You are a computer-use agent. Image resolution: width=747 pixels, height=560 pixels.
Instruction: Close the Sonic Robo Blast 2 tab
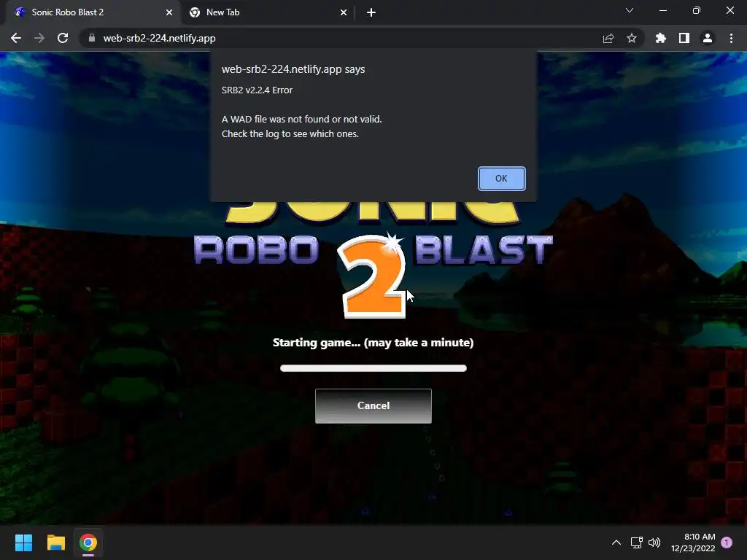pyautogui.click(x=169, y=12)
